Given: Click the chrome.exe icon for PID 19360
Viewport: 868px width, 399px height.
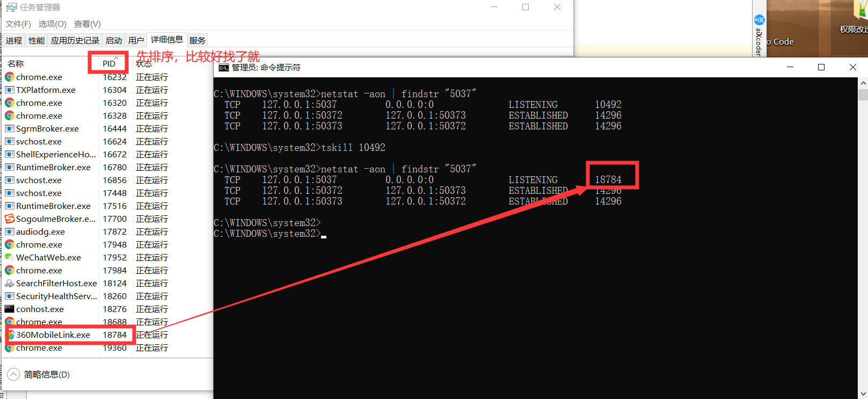Looking at the screenshot, I should point(10,347).
